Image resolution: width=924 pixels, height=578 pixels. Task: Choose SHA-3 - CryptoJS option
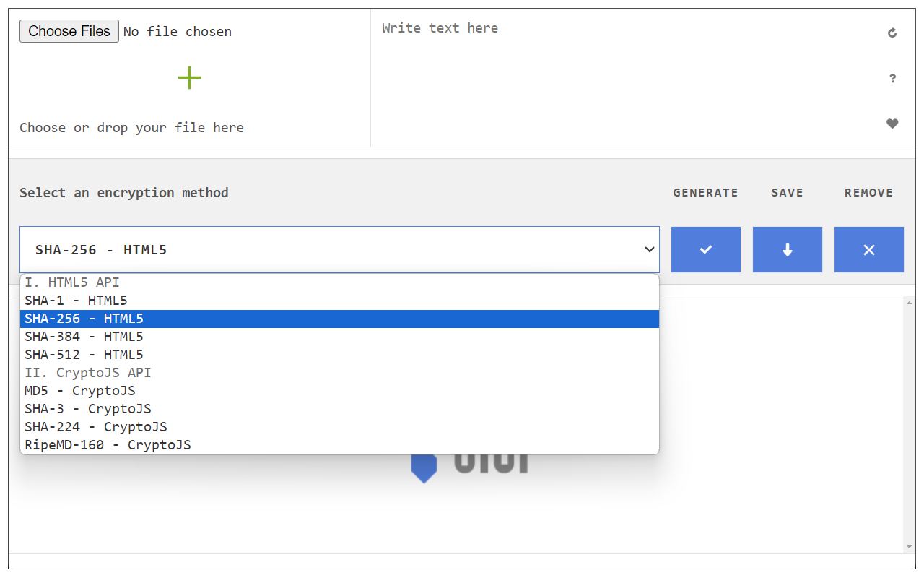pyautogui.click(x=88, y=409)
